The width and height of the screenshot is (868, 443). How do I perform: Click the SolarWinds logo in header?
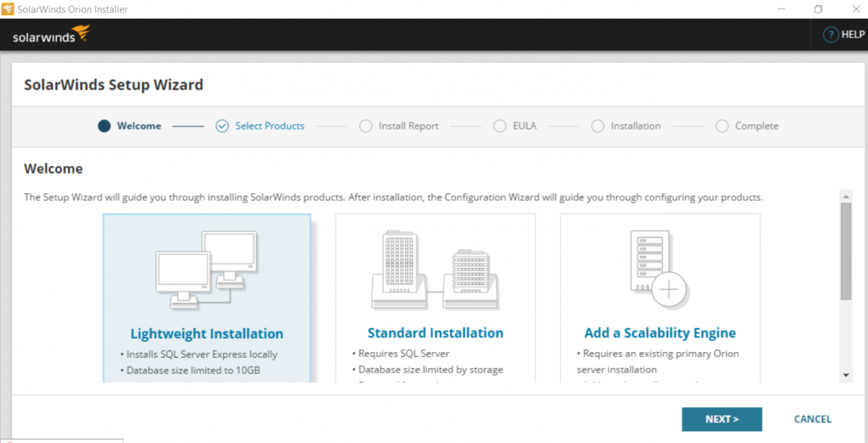51,35
